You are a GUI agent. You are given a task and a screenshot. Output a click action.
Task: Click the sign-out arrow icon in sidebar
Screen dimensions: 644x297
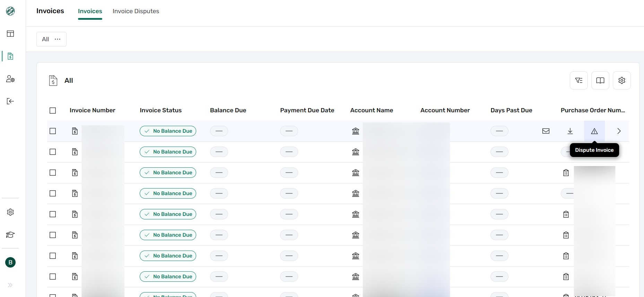(10, 101)
